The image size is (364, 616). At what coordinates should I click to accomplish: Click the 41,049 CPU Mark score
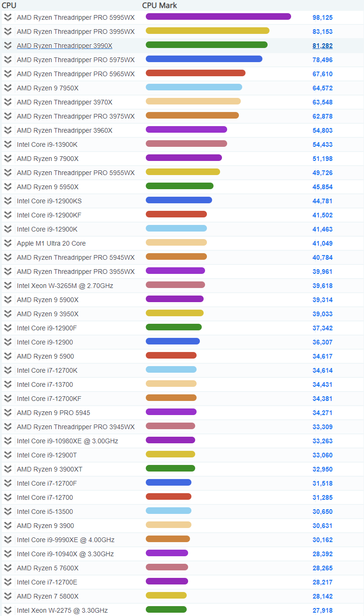[323, 243]
